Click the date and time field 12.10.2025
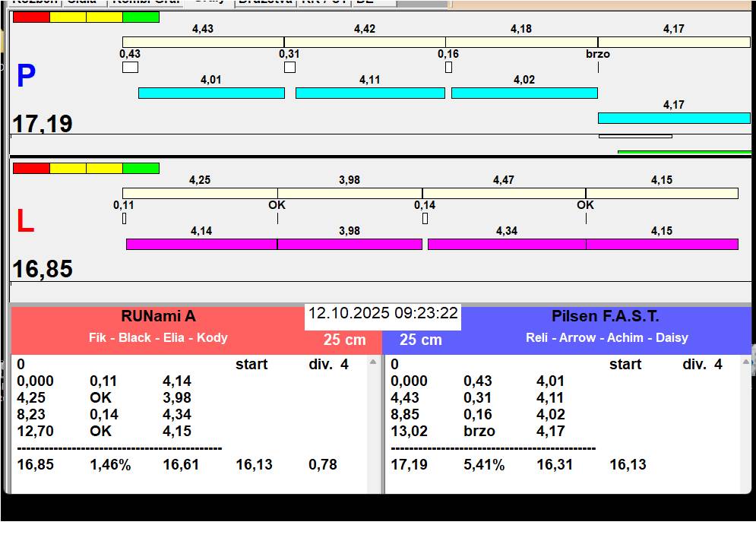 click(383, 314)
